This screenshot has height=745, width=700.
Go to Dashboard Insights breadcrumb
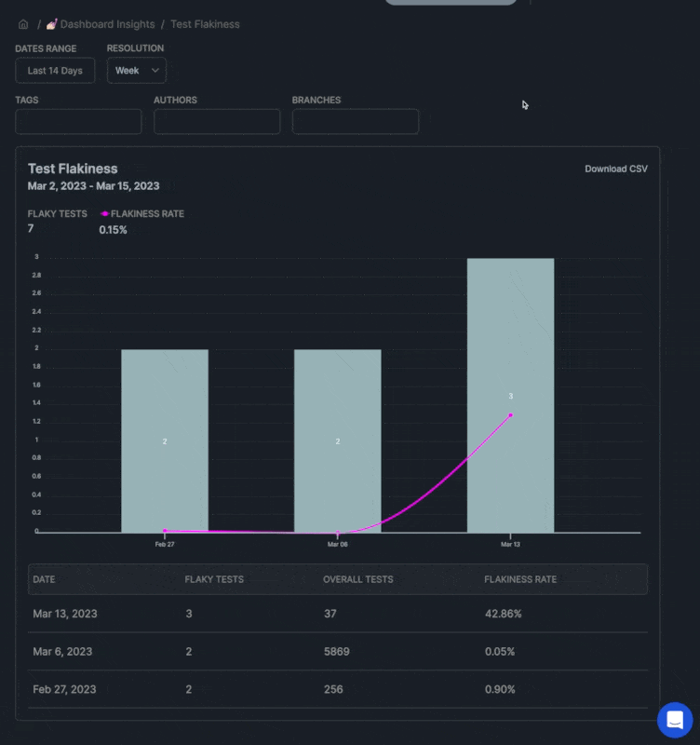click(x=107, y=24)
